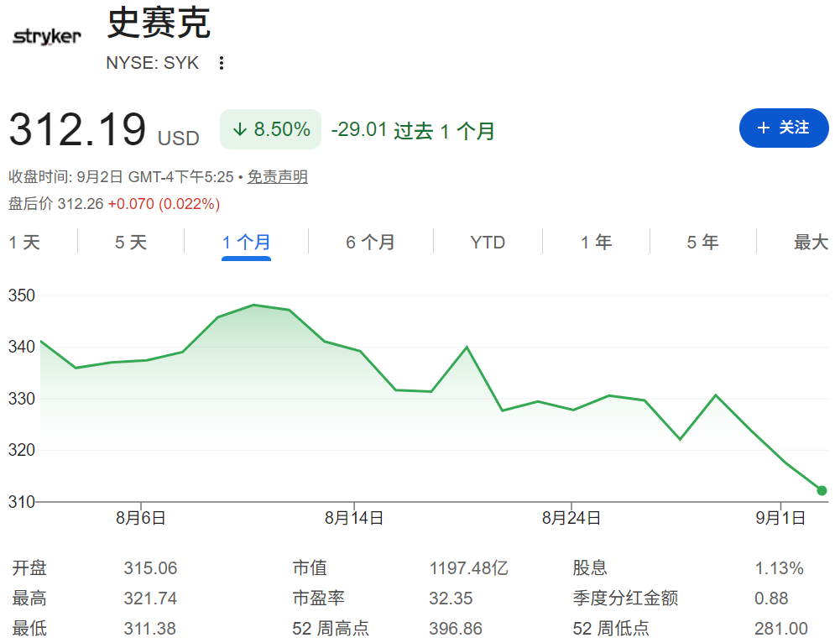Select the 6 个月 chart tab
Screen dimensions: 840x643
coord(370,243)
